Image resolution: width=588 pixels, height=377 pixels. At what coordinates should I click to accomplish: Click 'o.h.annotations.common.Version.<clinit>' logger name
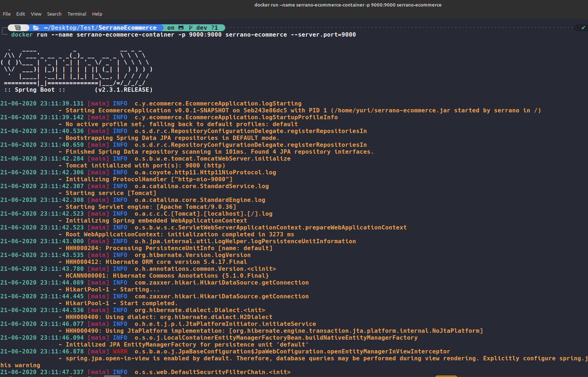205,269
